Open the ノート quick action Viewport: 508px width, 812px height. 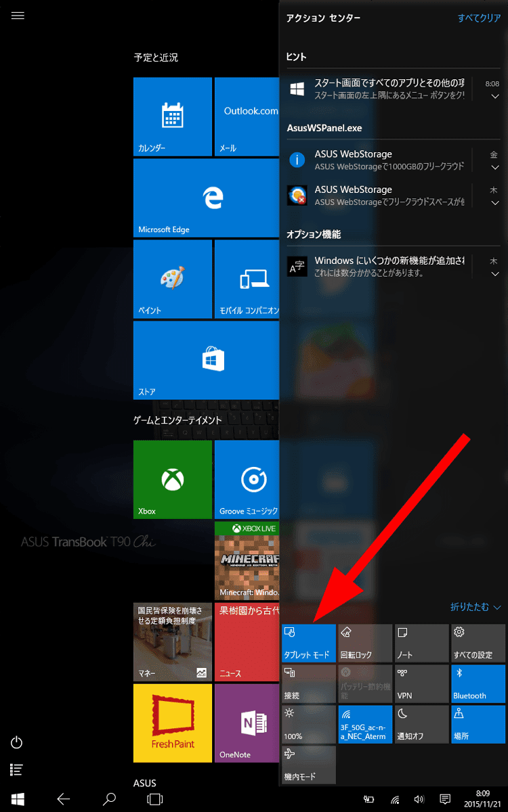point(422,643)
